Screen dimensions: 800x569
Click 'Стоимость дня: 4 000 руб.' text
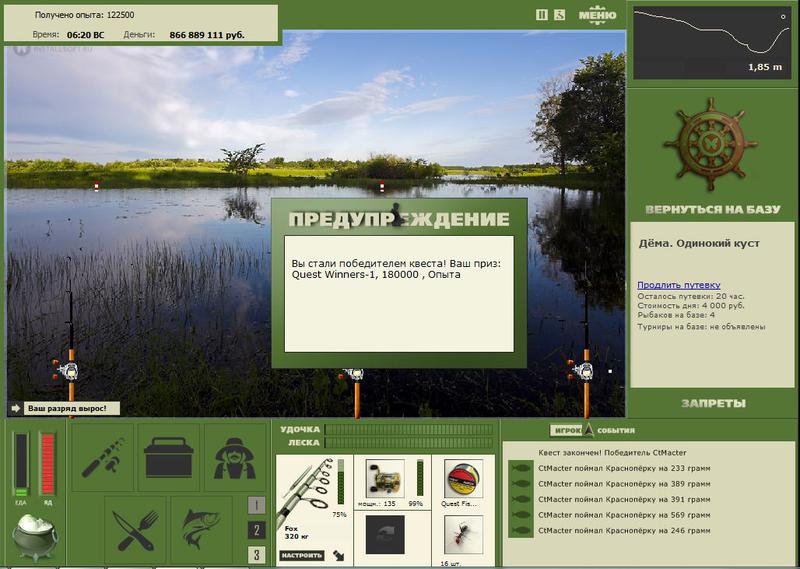click(x=691, y=306)
